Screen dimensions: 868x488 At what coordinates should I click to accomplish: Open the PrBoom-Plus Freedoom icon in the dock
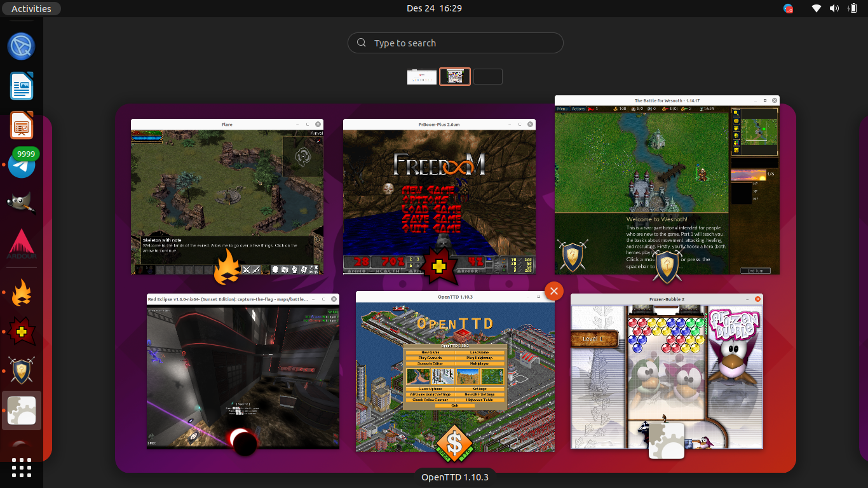pos(22,332)
